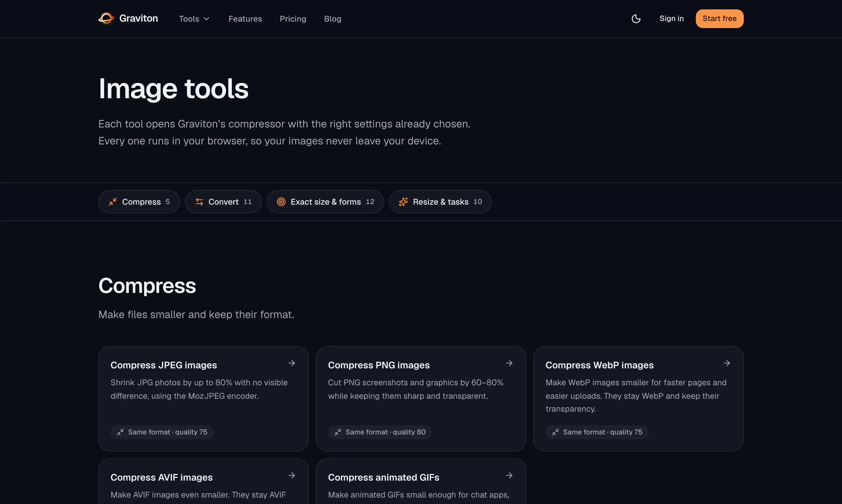Open the Compress WebP images title
The image size is (842, 504).
point(600,365)
